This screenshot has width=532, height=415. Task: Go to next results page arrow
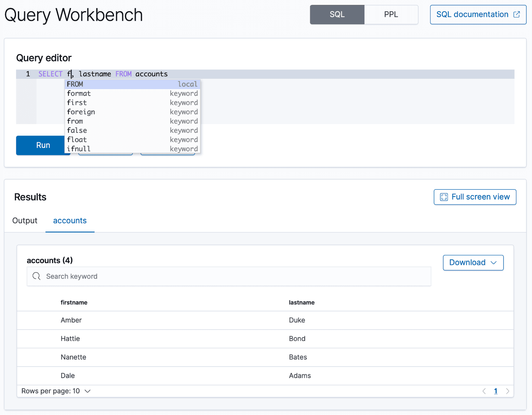[507, 391]
